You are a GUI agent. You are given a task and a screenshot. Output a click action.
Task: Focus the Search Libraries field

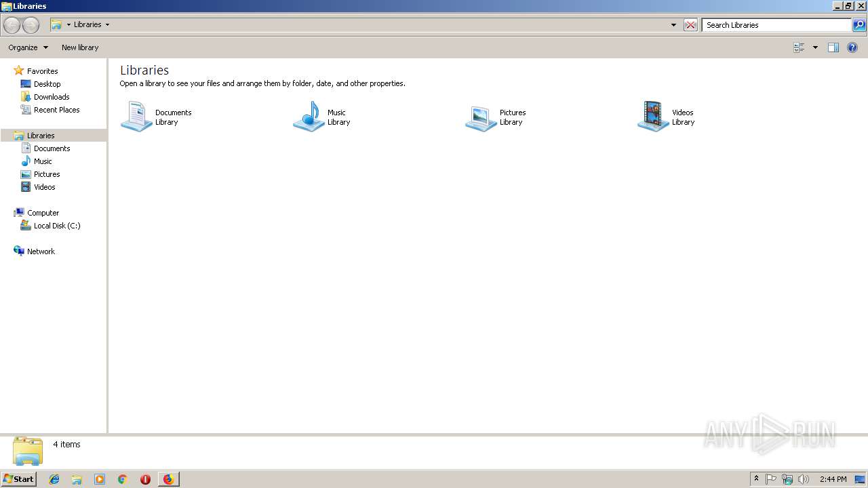776,25
